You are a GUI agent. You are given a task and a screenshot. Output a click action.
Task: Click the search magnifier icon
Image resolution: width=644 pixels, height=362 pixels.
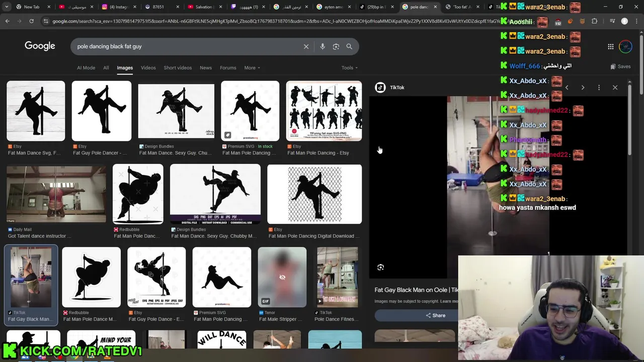click(x=349, y=46)
